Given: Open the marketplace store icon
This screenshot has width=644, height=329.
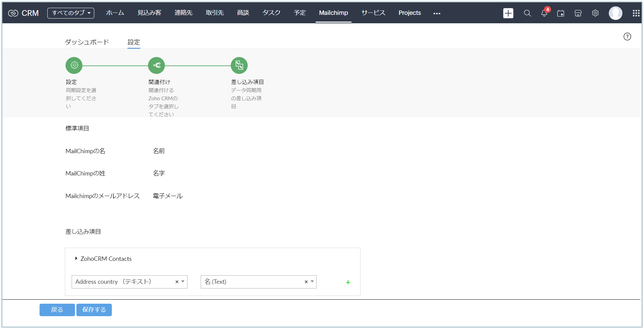Looking at the screenshot, I should coord(578,13).
